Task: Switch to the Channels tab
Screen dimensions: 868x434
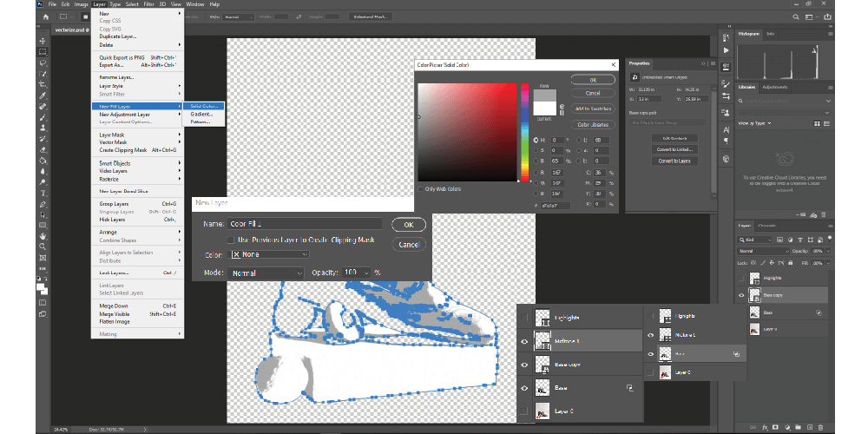Action: 766,226
